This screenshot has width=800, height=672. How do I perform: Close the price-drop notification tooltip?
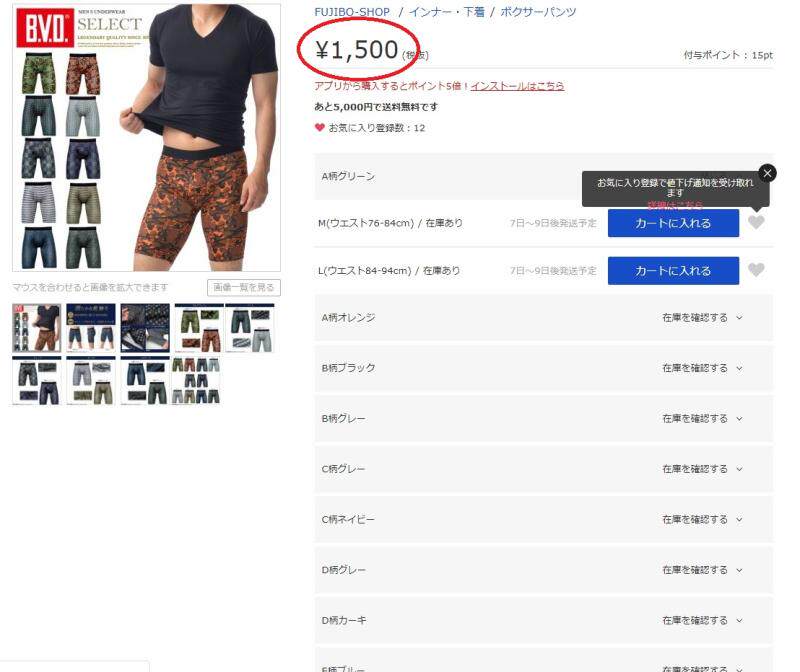click(767, 173)
